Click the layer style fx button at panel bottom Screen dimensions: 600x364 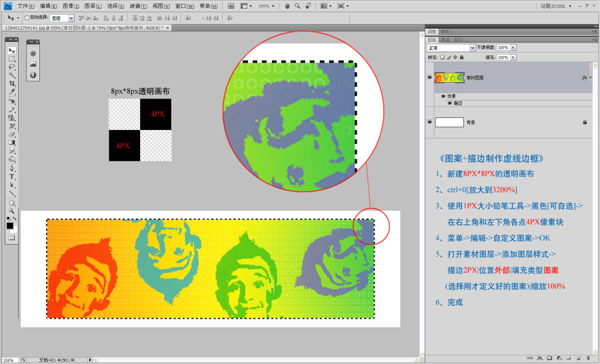coord(540,358)
